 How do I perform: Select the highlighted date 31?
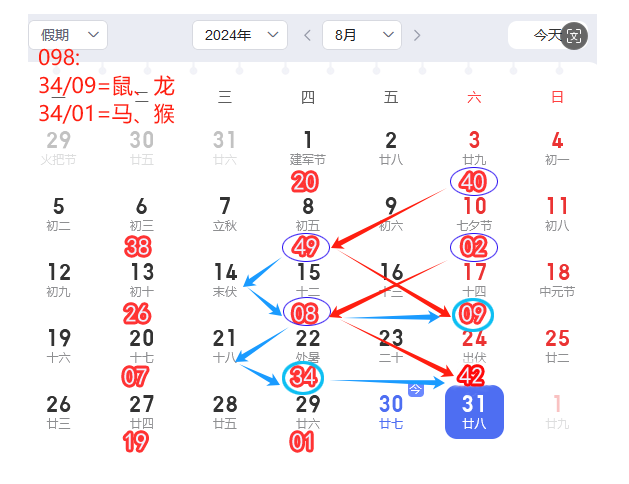click(x=474, y=411)
